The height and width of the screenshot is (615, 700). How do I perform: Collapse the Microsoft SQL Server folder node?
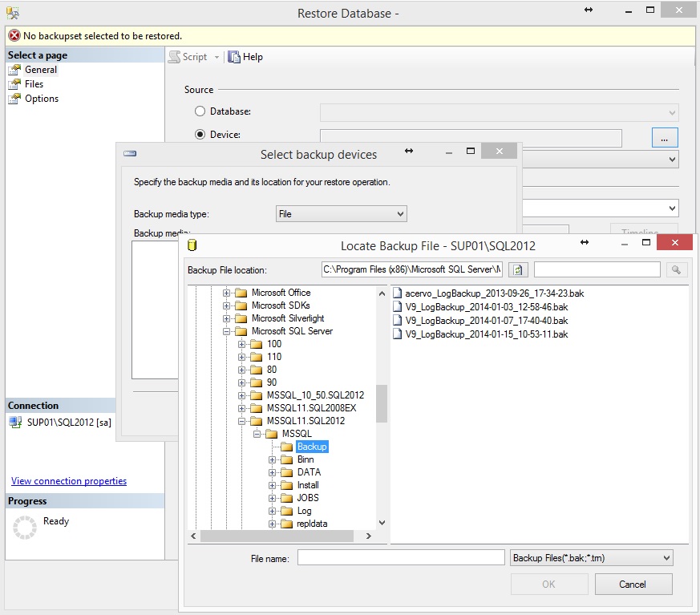(226, 331)
